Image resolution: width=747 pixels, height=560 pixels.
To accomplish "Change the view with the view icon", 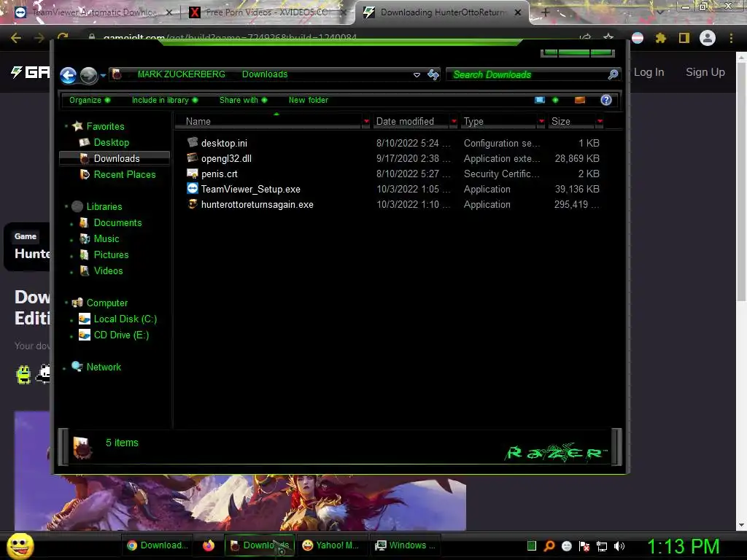I will [x=540, y=100].
